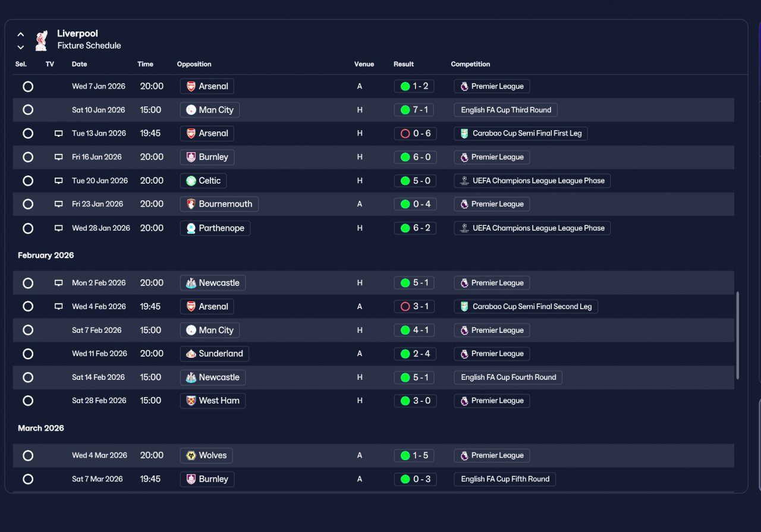Click the West Ham club badge icon
The width and height of the screenshot is (761, 532).
(x=191, y=401)
